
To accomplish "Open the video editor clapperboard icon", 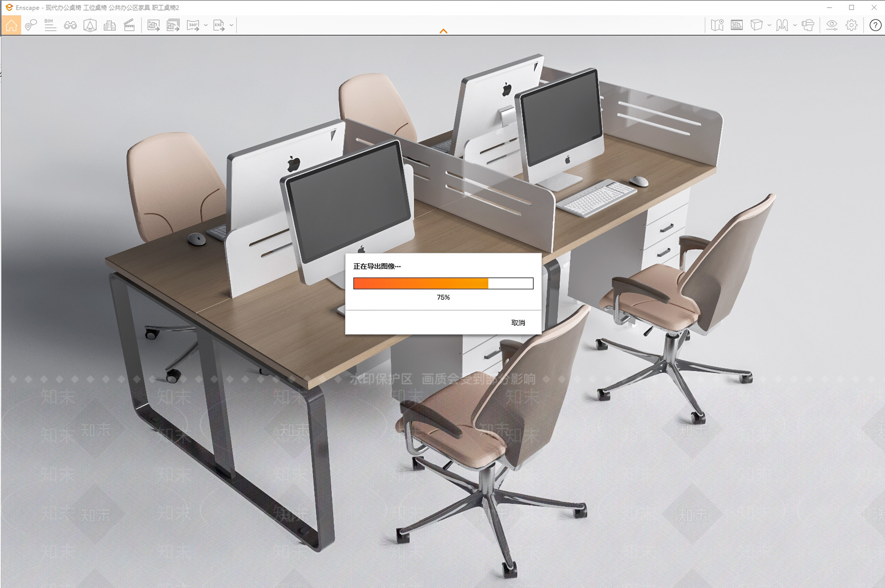I will pos(129,25).
